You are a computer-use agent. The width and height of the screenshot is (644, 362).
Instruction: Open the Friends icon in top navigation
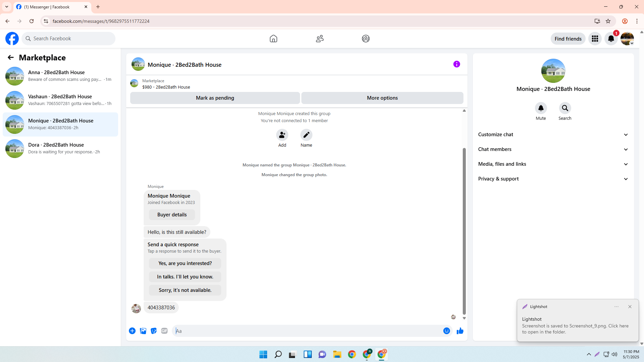point(320,39)
